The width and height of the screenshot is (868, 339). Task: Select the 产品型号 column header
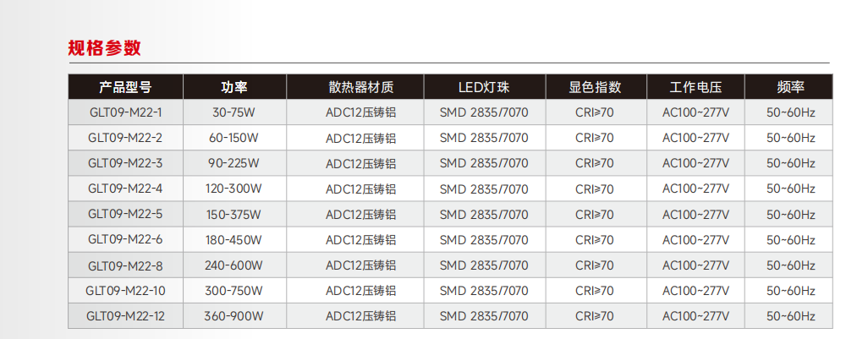tap(125, 87)
